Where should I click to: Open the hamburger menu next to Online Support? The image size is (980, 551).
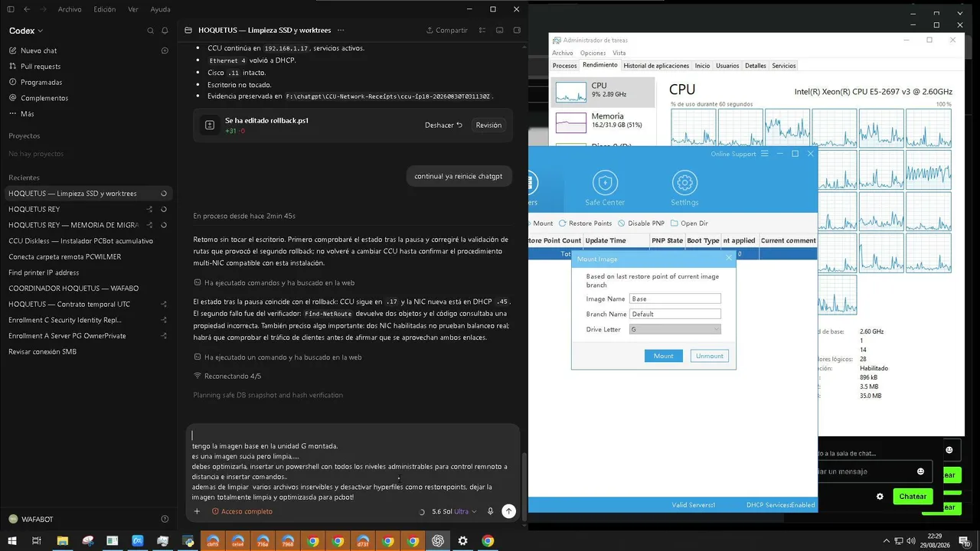pos(763,154)
